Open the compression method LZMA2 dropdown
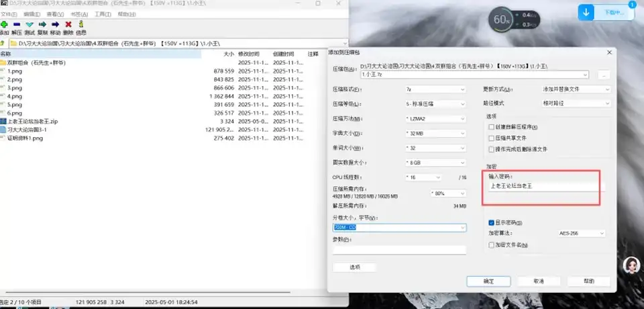 [435, 119]
